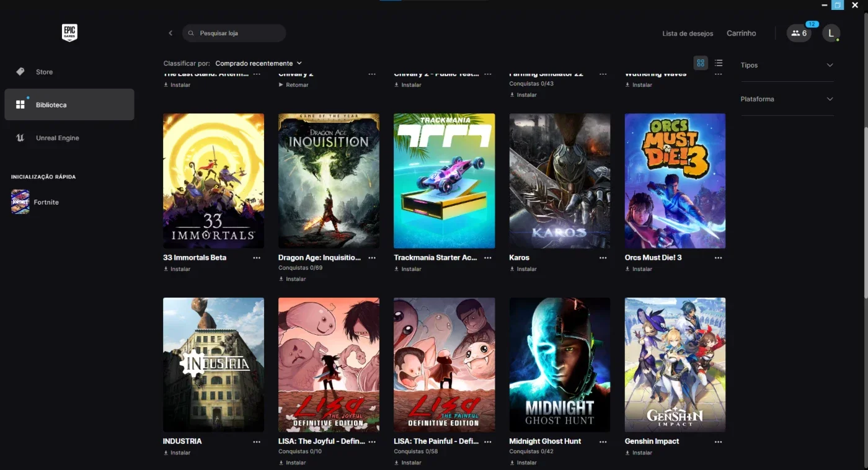
Task: Open options menu for Trackmania Starter Access
Action: [x=488, y=258]
